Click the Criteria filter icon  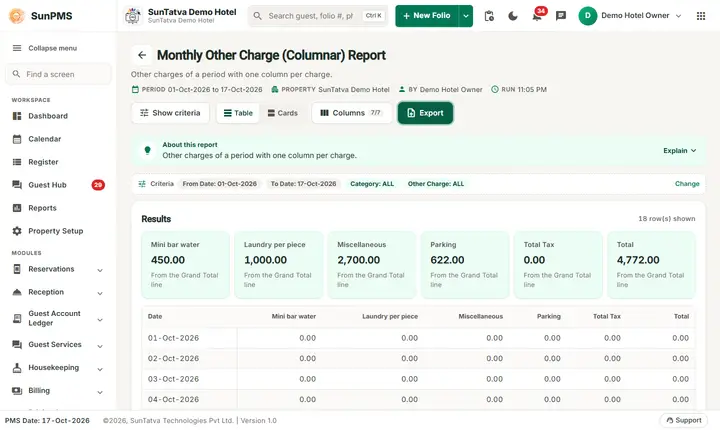[142, 184]
